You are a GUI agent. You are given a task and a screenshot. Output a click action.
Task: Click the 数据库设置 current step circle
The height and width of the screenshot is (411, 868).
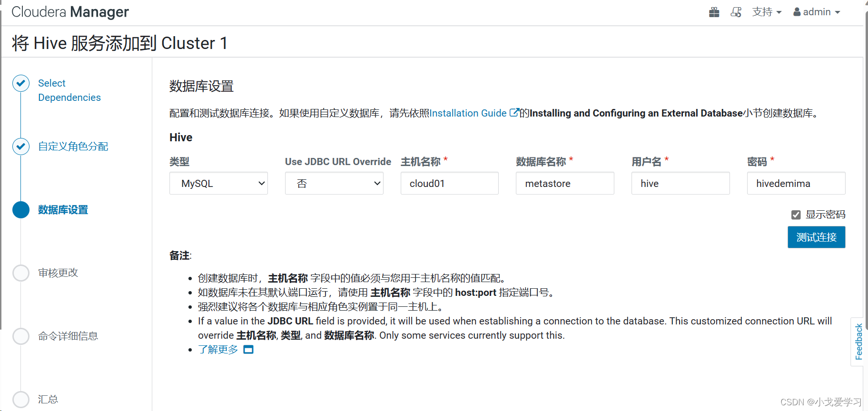21,210
